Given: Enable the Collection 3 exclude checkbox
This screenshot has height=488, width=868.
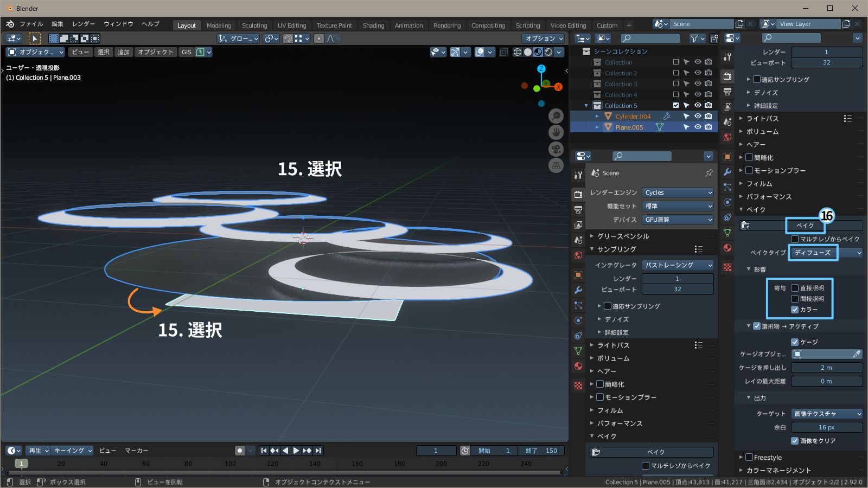Looking at the screenshot, I should click(x=676, y=84).
